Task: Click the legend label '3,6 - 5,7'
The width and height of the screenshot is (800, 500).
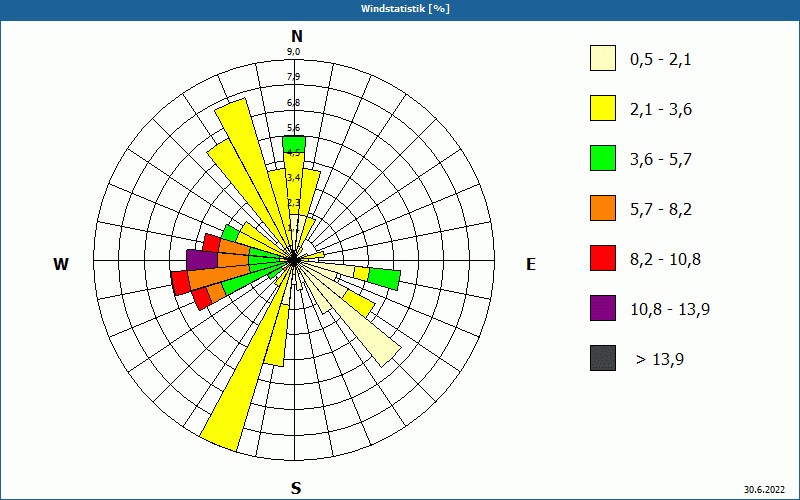Action: pyautogui.click(x=661, y=160)
